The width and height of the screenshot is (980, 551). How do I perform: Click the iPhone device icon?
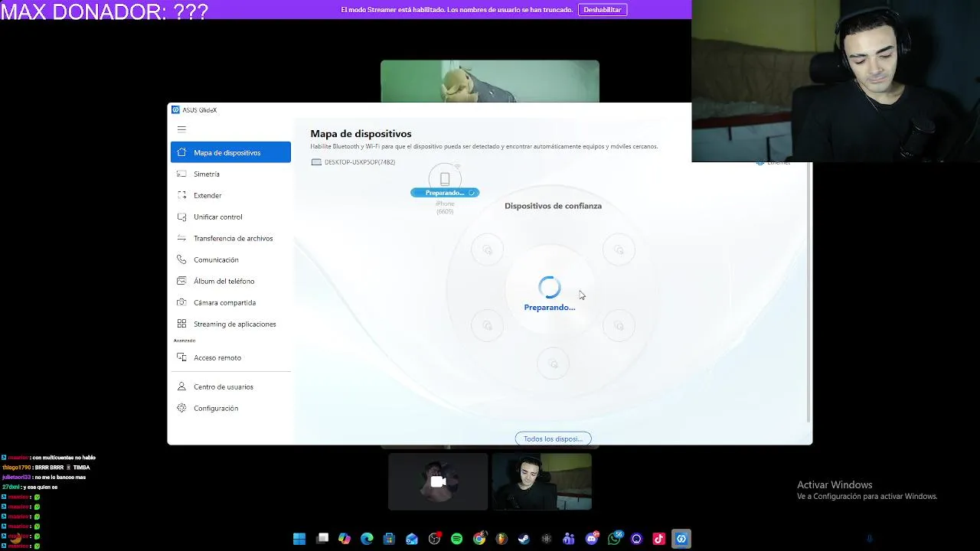[x=445, y=178]
